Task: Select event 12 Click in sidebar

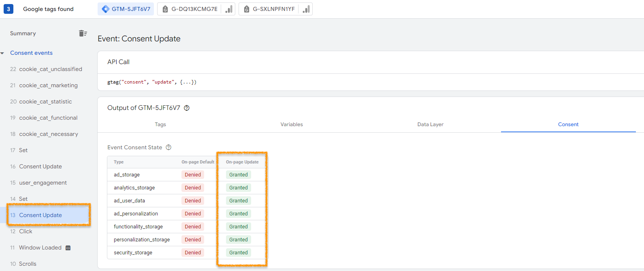Action: [26, 231]
